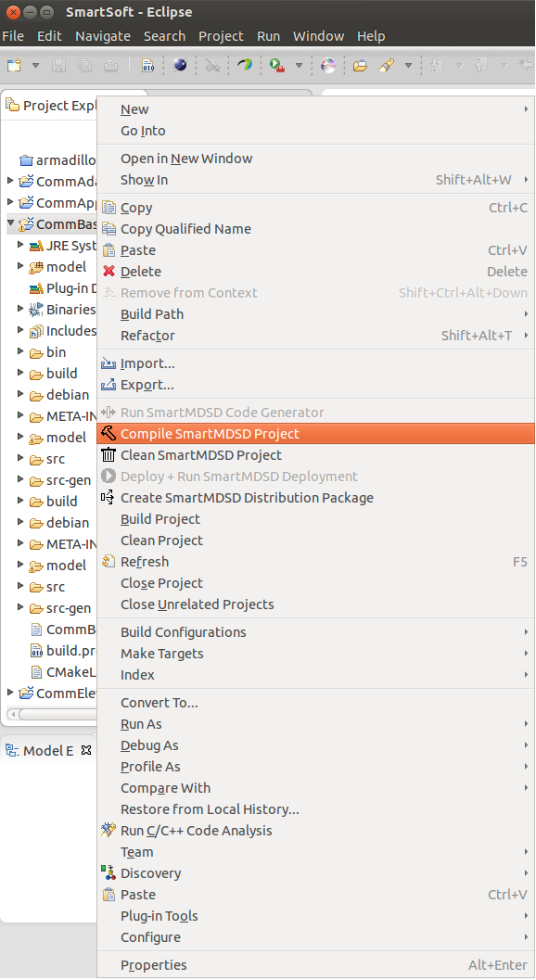Image resolution: width=536 pixels, height=980 pixels.
Task: Click the dark blue planet toolbar icon
Action: [x=180, y=65]
